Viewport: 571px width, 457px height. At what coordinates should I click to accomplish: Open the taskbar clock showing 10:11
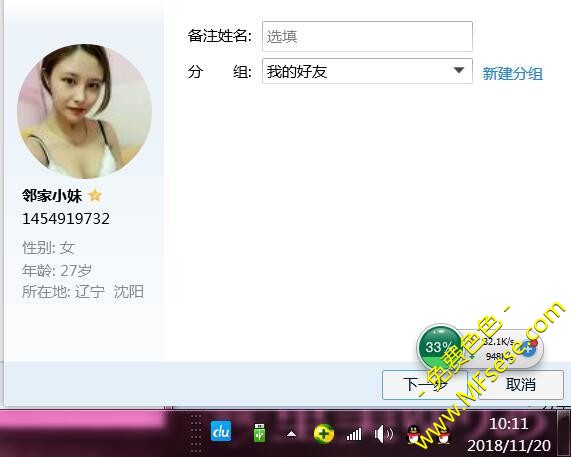509,434
